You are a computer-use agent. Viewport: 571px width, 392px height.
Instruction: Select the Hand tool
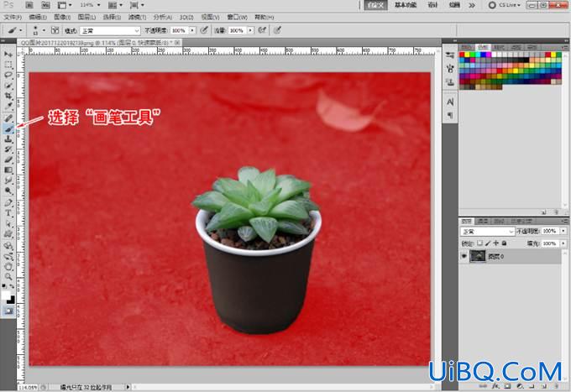tap(8, 267)
